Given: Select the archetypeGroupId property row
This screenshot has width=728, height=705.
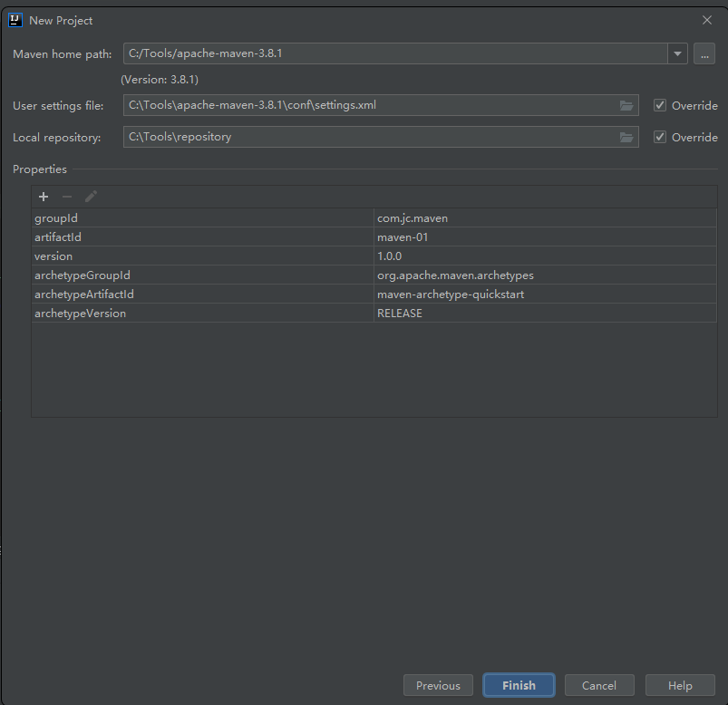Looking at the screenshot, I should click(x=181, y=275).
